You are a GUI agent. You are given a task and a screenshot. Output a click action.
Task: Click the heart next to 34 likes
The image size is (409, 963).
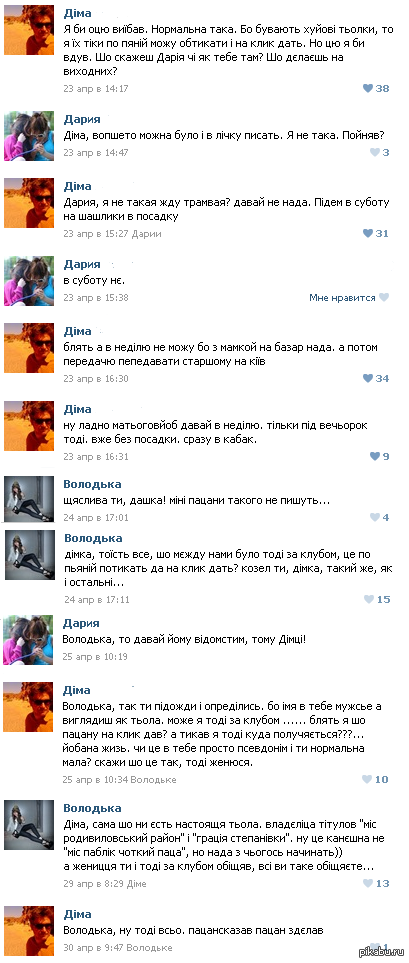click(x=368, y=378)
